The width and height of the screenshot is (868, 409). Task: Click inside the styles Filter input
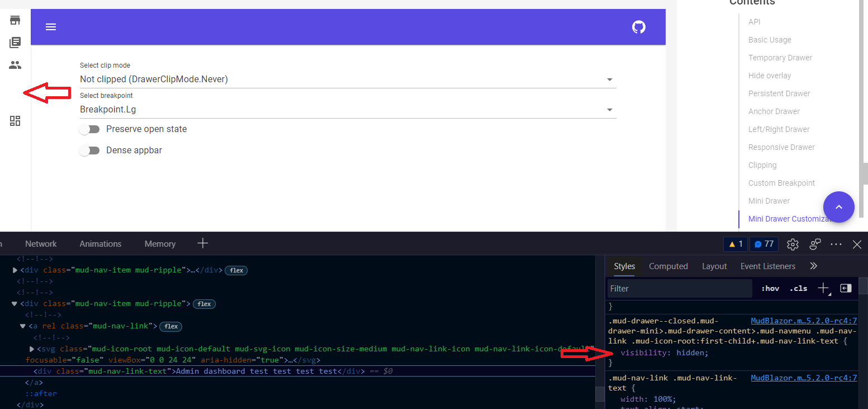(x=671, y=288)
